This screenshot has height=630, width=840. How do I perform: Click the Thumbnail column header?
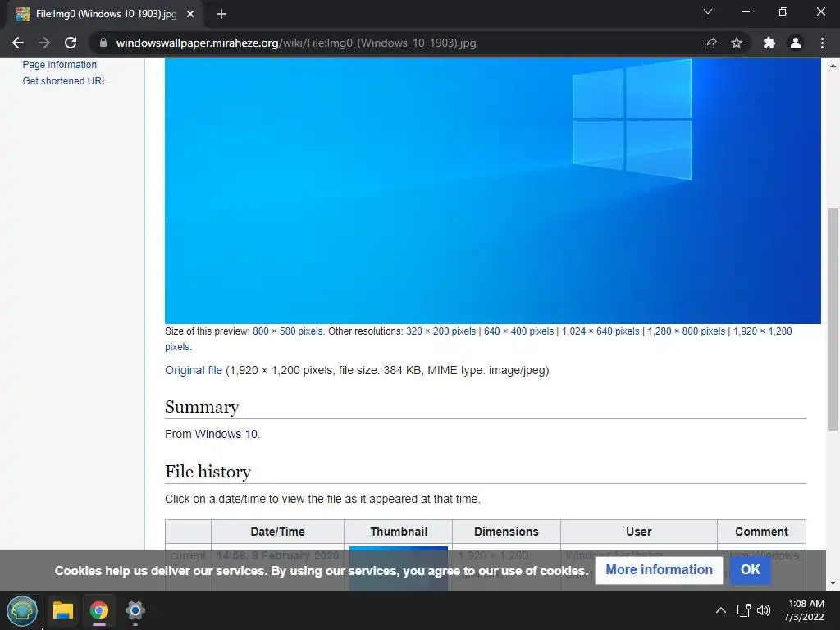pos(399,532)
